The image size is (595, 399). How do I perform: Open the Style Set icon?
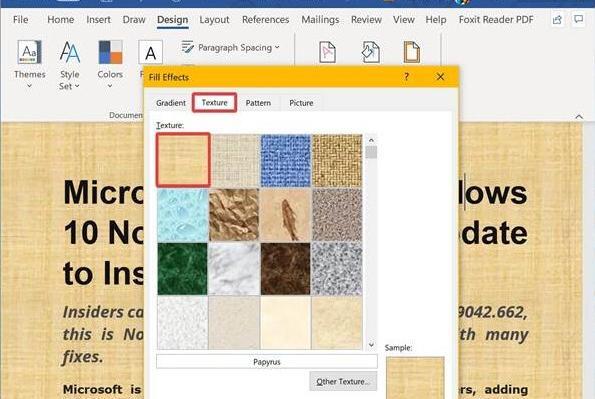click(x=70, y=52)
